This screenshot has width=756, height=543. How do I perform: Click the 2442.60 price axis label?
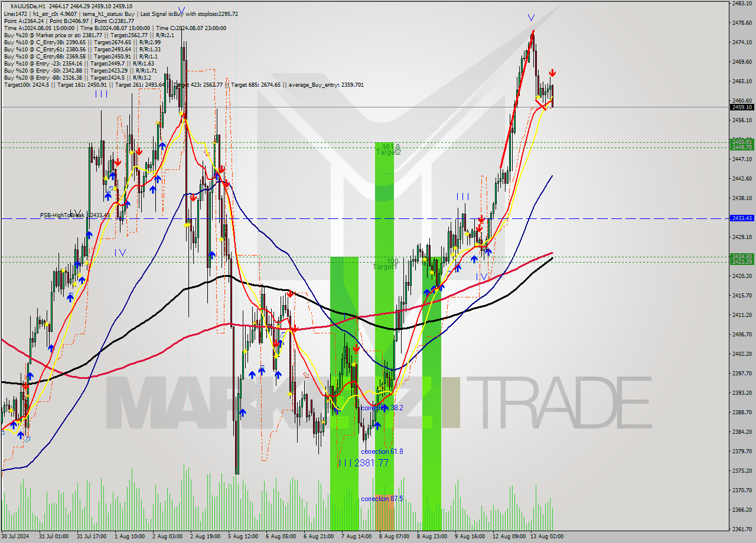click(x=742, y=178)
